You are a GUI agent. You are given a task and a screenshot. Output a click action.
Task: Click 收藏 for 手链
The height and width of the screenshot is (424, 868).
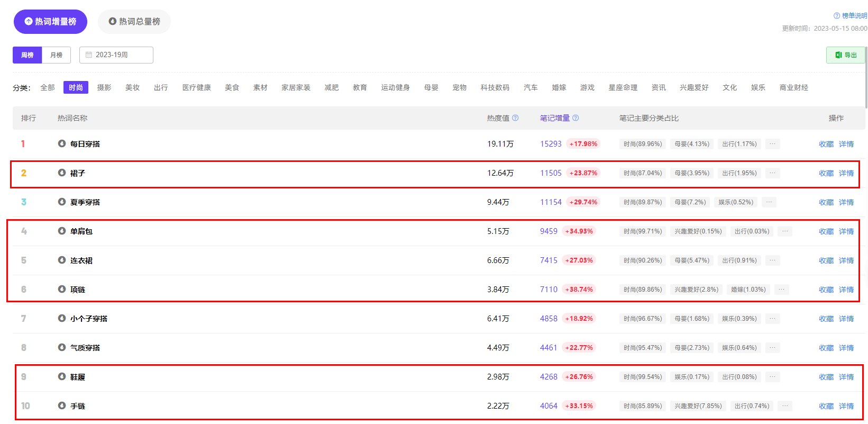[826, 406]
